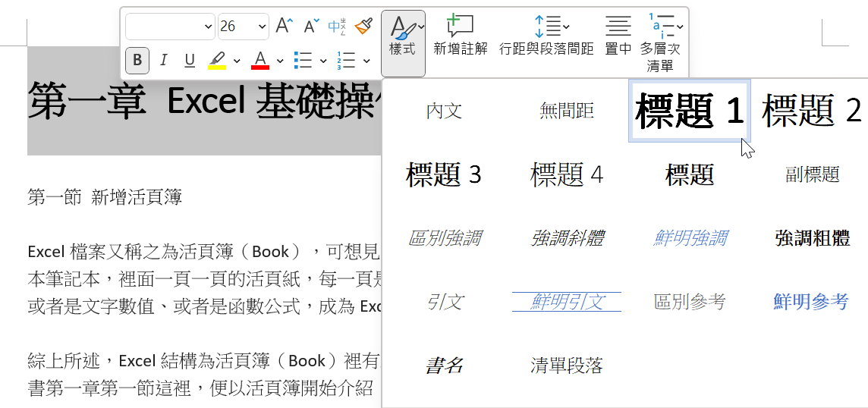The height and width of the screenshot is (408, 868).
Task: Apply the 引文 quote style
Action: coord(444,303)
